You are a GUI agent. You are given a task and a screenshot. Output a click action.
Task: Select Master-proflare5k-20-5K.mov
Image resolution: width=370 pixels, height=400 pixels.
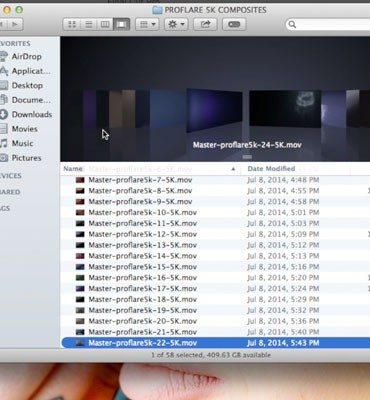click(x=215, y=321)
